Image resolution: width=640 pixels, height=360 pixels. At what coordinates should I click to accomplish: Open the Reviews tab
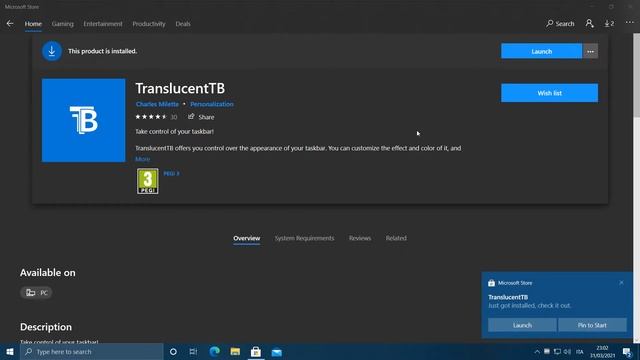click(360, 238)
